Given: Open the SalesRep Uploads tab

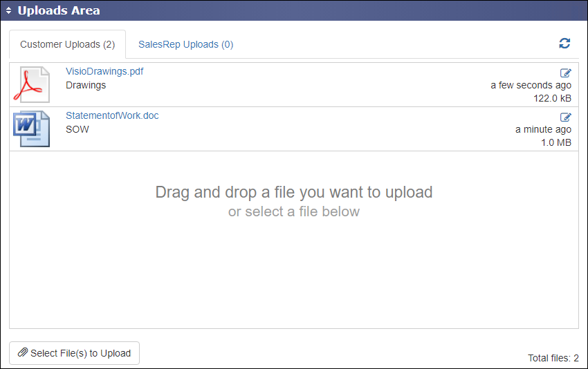Looking at the screenshot, I should pos(185,44).
